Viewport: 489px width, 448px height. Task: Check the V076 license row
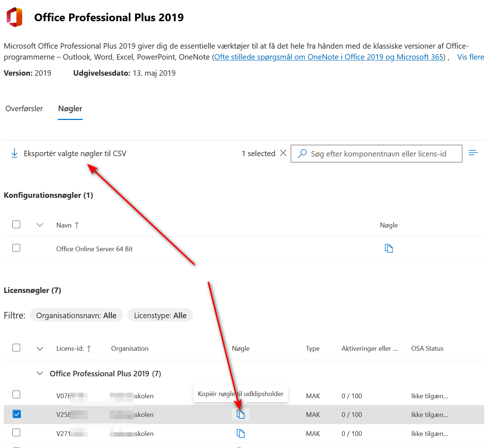coord(16,394)
